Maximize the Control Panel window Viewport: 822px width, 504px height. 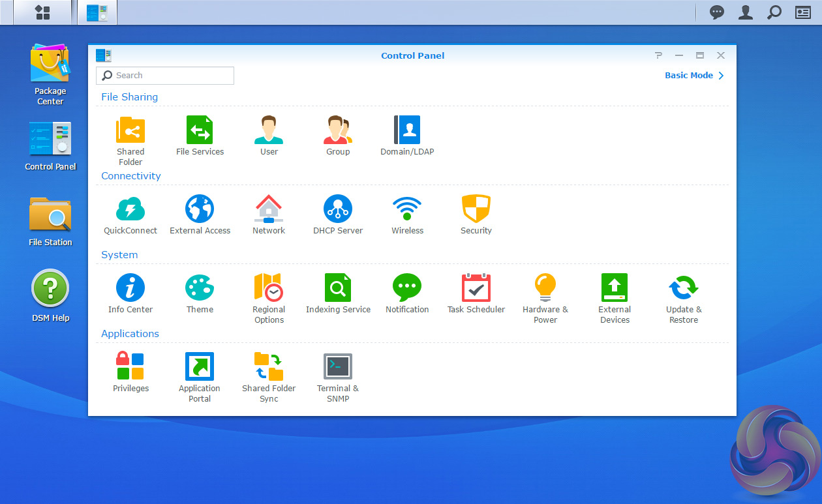700,55
